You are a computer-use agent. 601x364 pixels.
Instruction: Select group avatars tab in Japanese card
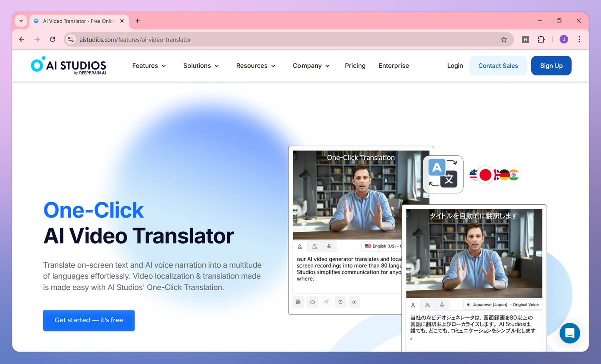coord(427,305)
